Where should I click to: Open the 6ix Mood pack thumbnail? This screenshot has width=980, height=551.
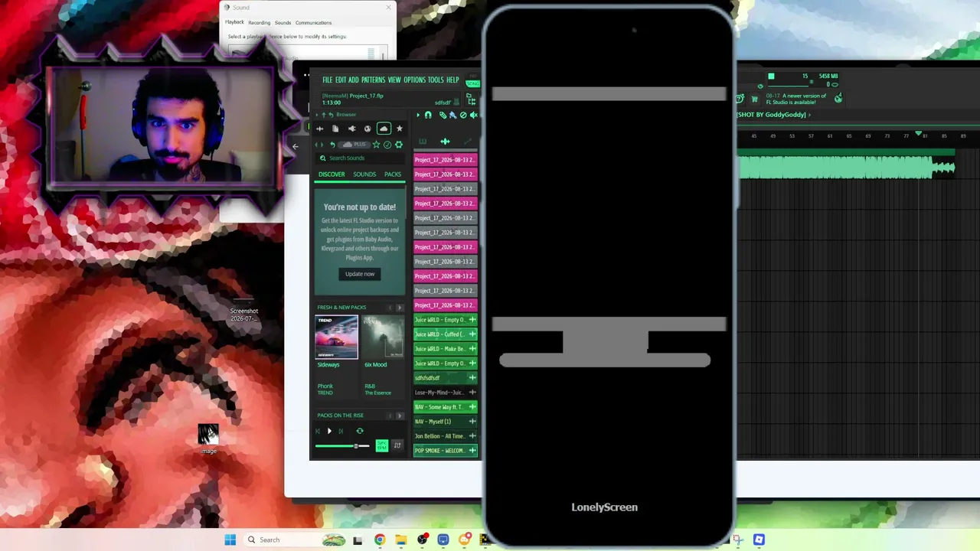[384, 337]
